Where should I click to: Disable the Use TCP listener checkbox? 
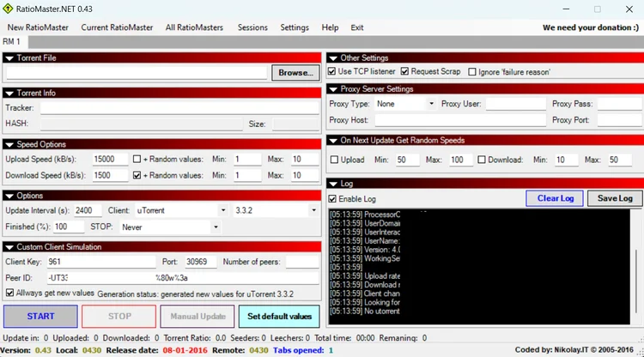[x=333, y=72]
